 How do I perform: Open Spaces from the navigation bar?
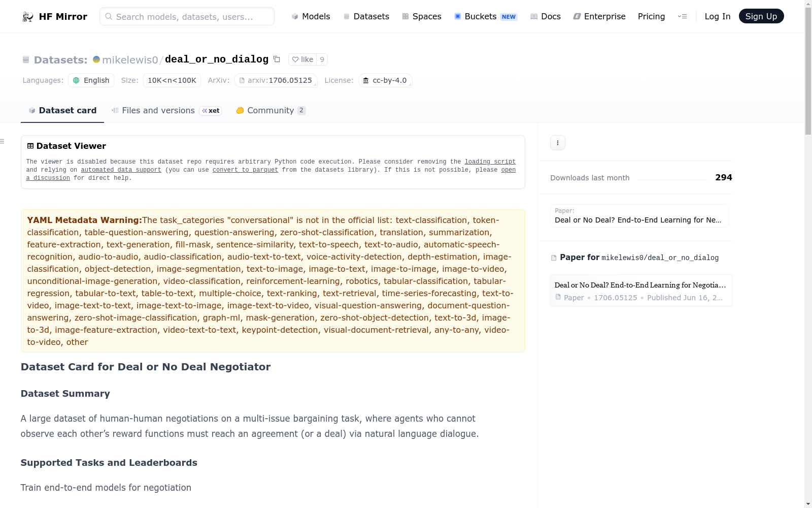(x=422, y=16)
